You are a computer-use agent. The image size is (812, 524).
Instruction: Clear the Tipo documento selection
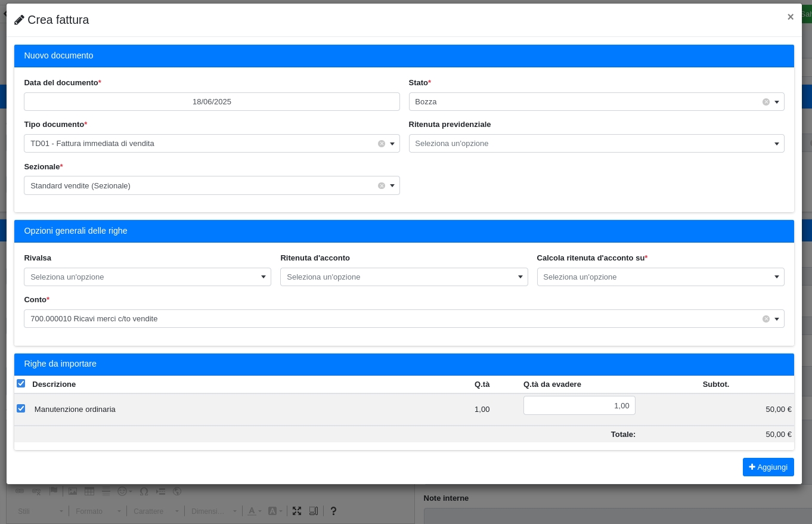[x=382, y=144]
